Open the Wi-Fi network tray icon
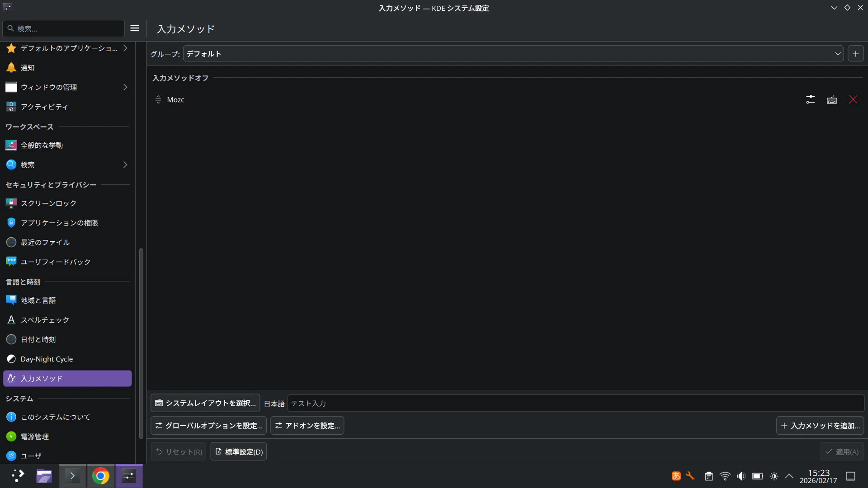The image size is (868, 488). click(725, 476)
